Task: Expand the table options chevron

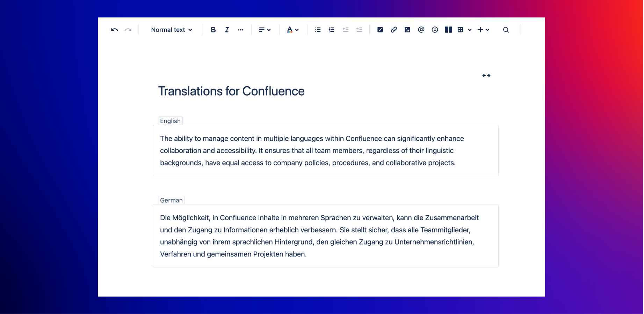Action: click(470, 30)
